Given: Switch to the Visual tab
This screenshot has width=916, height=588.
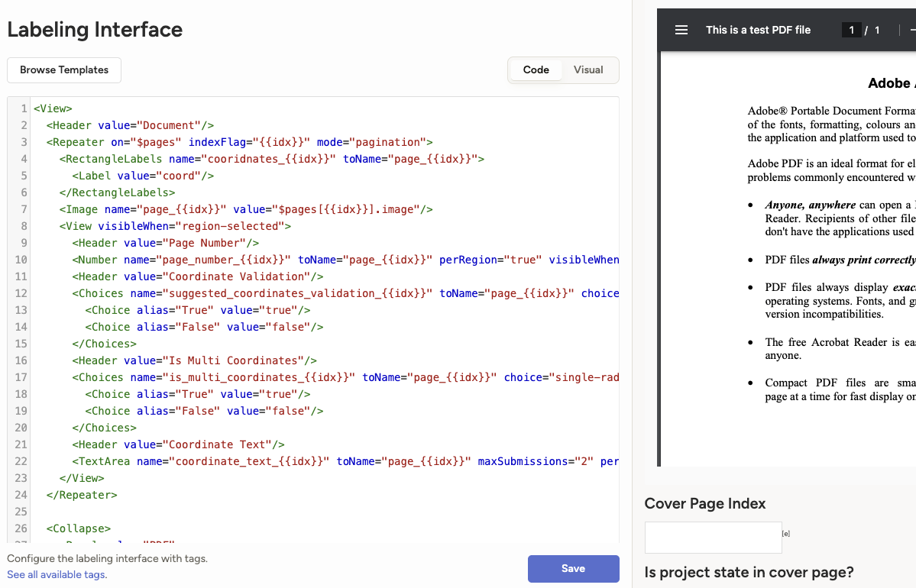Looking at the screenshot, I should pyautogui.click(x=588, y=69).
